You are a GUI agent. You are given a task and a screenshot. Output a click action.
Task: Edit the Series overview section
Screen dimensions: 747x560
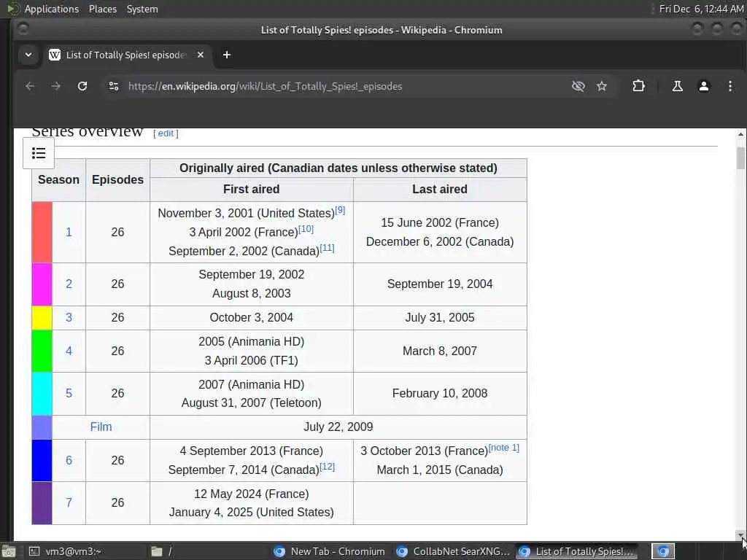(166, 133)
